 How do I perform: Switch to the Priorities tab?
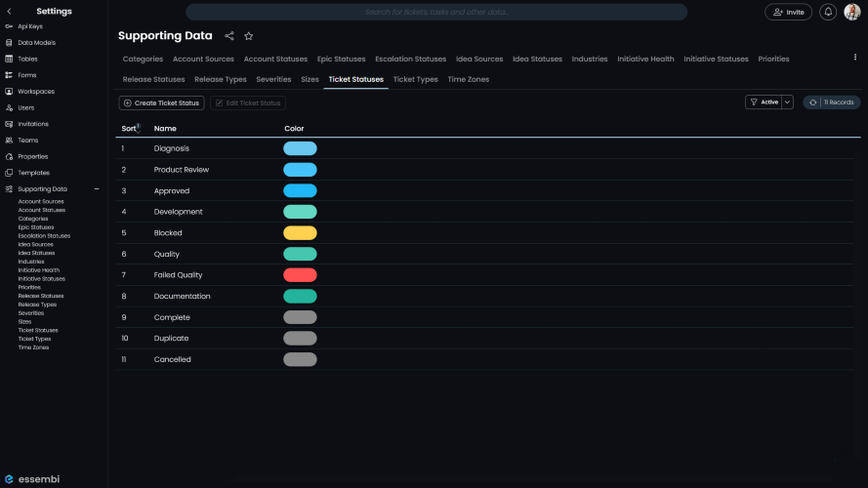tap(773, 60)
